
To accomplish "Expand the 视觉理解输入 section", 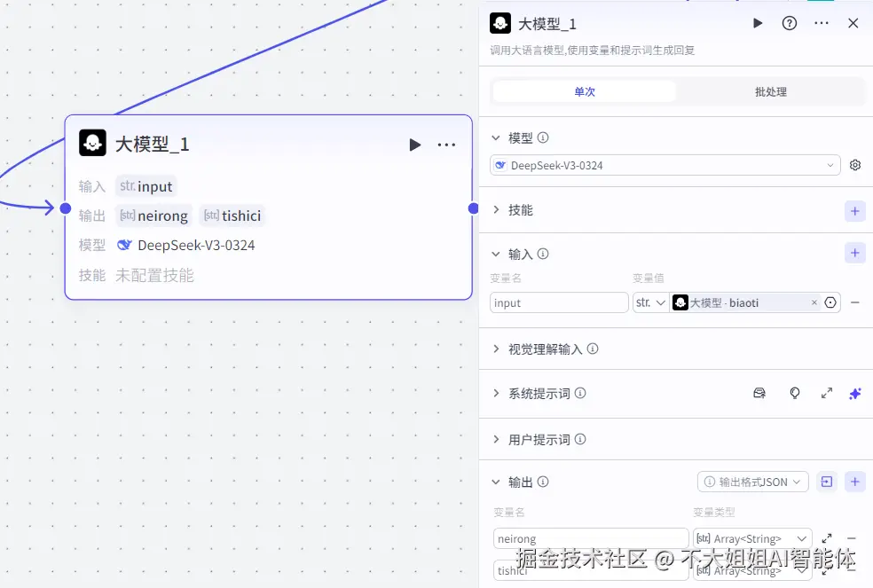I will 496,349.
